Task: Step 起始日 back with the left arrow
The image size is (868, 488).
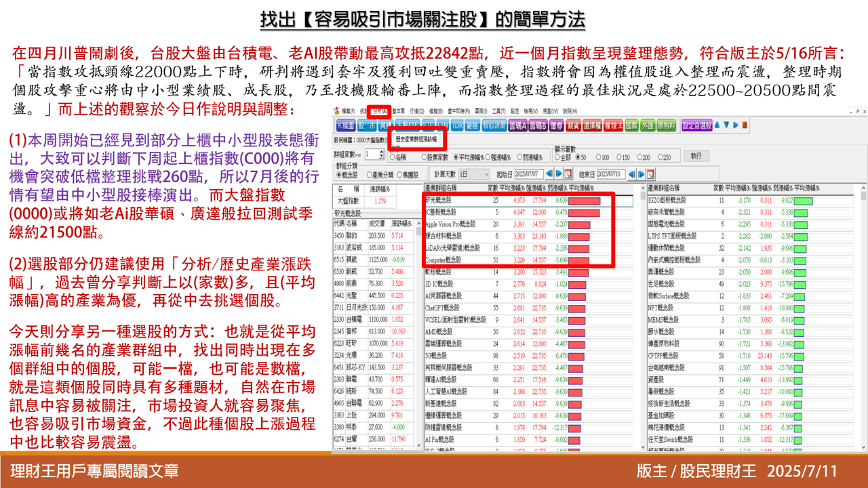Action: pyautogui.click(x=549, y=174)
